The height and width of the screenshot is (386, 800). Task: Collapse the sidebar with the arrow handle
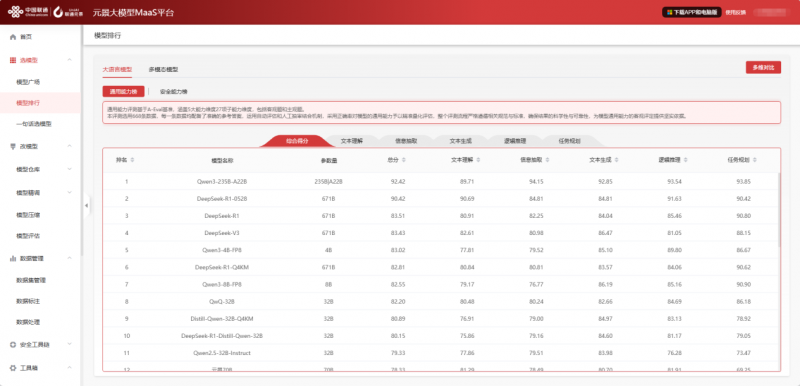point(86,205)
